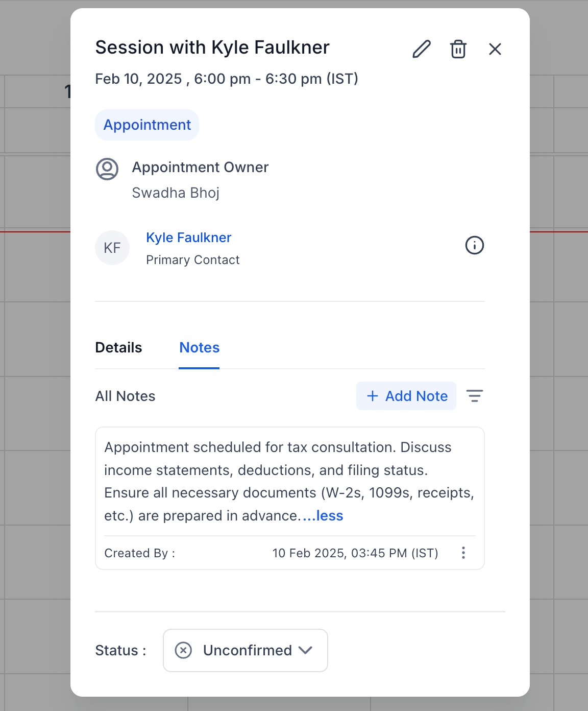Click the "Session with Kyle Faulkner" title
Viewport: 588px width, 711px height.
point(212,48)
